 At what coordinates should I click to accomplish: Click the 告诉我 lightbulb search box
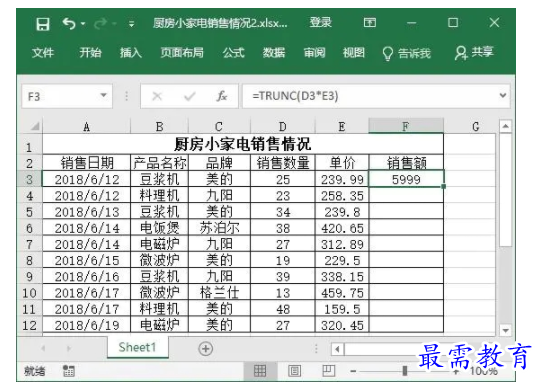[x=406, y=53]
